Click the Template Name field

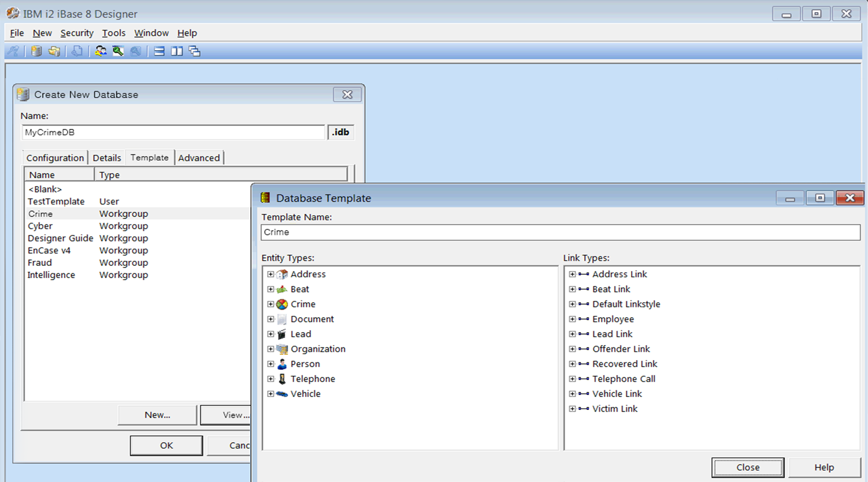(x=561, y=232)
